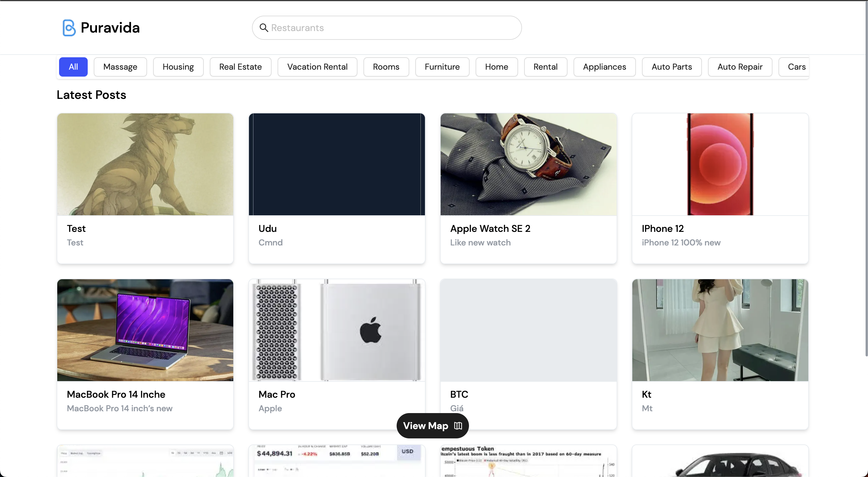868x477 pixels.
Task: Click the search magnifier icon
Action: (264, 28)
